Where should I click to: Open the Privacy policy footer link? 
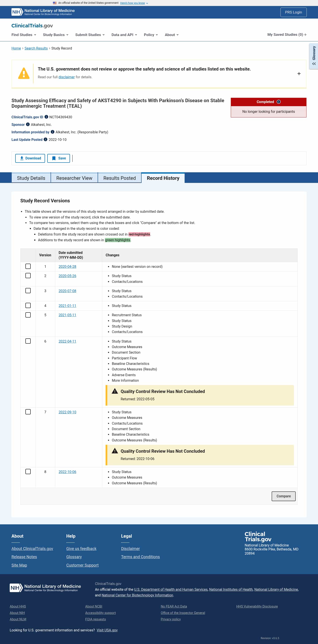(x=171, y=619)
